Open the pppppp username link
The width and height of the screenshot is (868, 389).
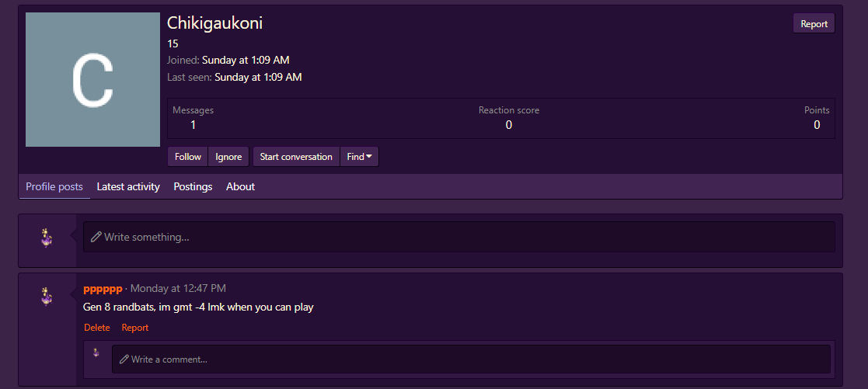click(103, 288)
